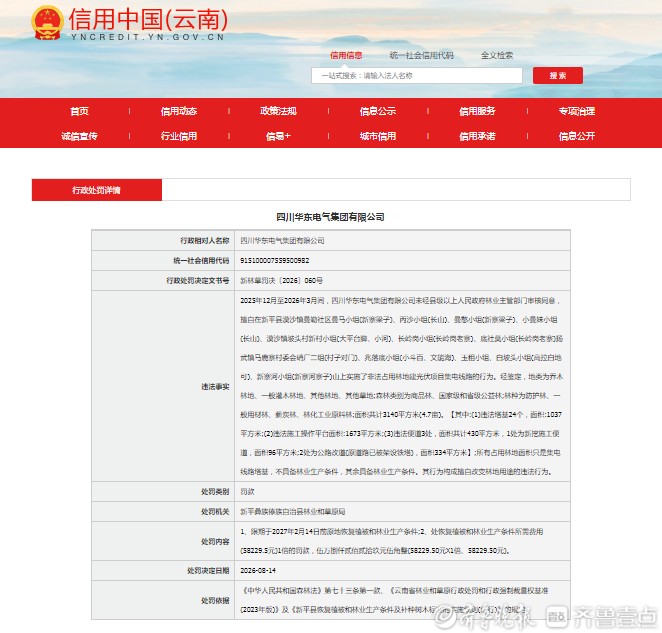Focus the 一站式搜索 input field

(417, 76)
